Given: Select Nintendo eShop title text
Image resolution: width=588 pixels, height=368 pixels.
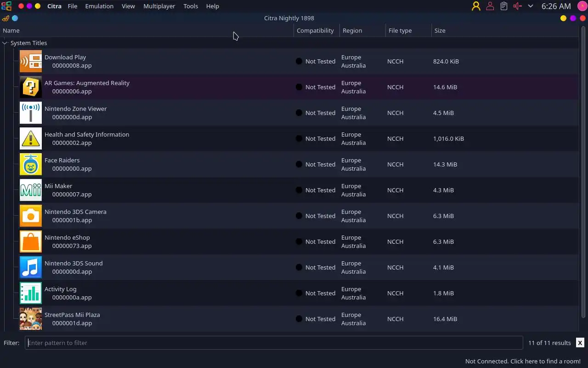Looking at the screenshot, I should [x=67, y=237].
